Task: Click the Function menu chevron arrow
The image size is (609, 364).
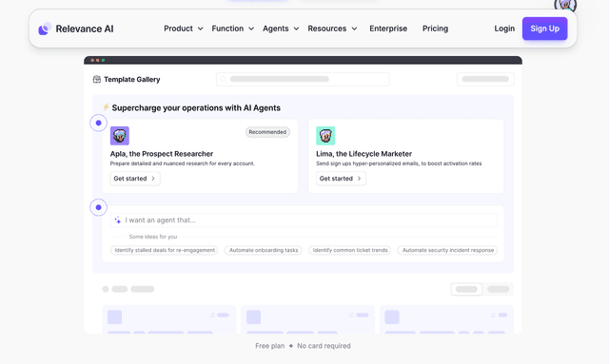Action: (x=251, y=29)
